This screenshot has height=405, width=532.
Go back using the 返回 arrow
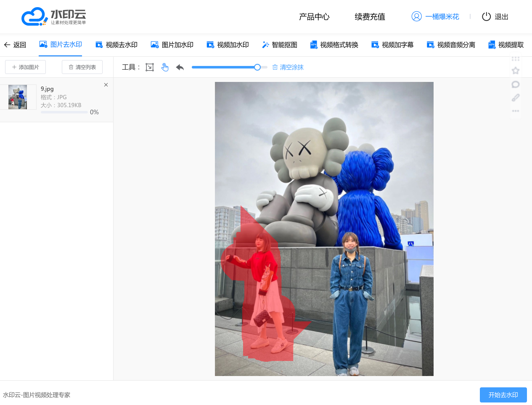point(15,45)
